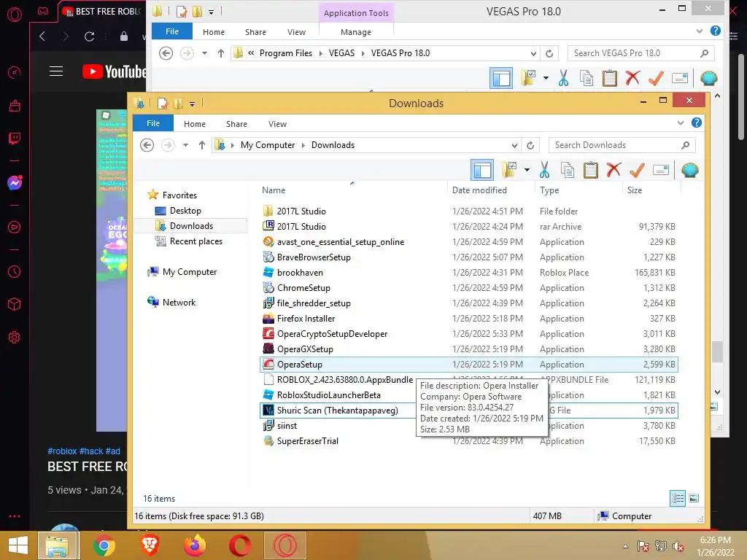Open the View tab in VEGAS Pro window

click(x=296, y=32)
